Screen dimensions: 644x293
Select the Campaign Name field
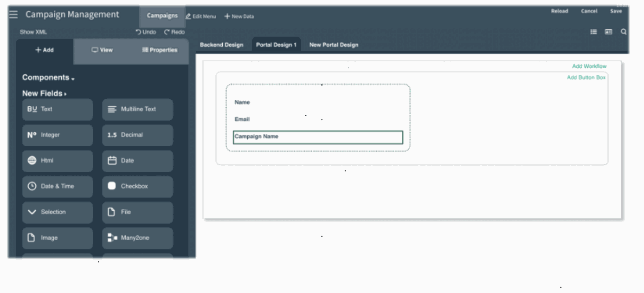(318, 137)
